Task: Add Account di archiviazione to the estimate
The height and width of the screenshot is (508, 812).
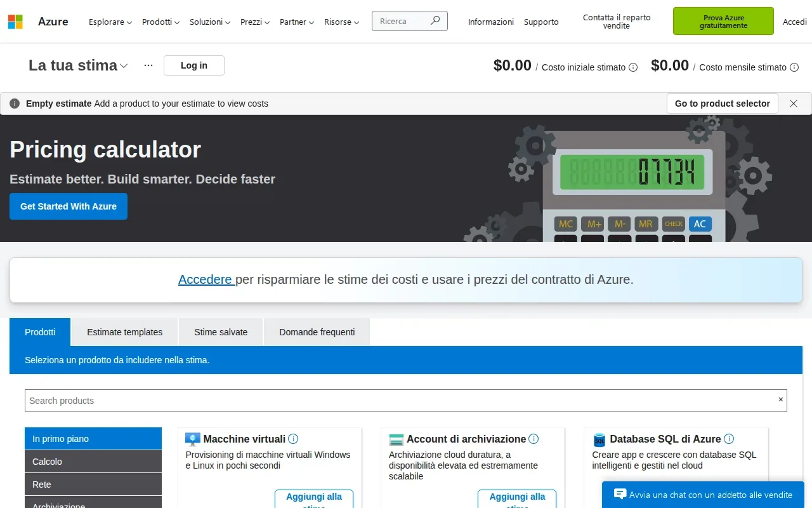Action: pyautogui.click(x=517, y=498)
